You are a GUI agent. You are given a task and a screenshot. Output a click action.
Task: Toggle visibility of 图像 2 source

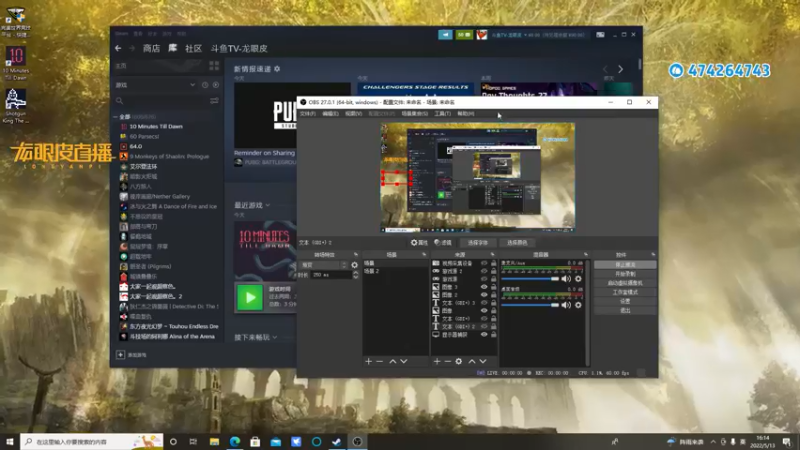[x=484, y=295]
